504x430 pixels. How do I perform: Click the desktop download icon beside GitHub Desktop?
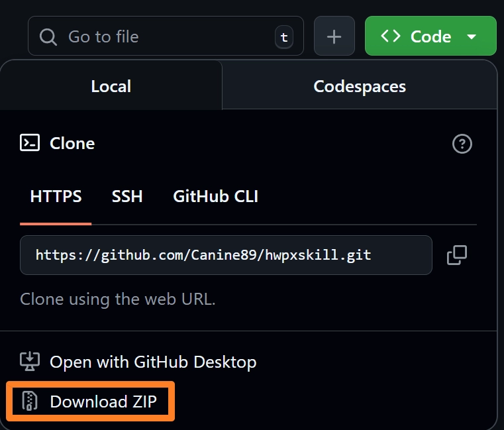(30, 362)
